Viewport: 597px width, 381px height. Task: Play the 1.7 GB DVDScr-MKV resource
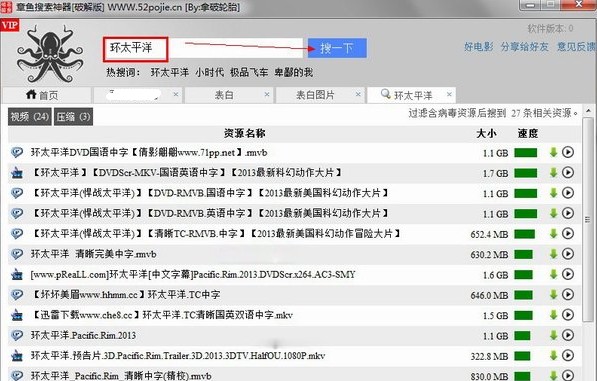pos(568,172)
